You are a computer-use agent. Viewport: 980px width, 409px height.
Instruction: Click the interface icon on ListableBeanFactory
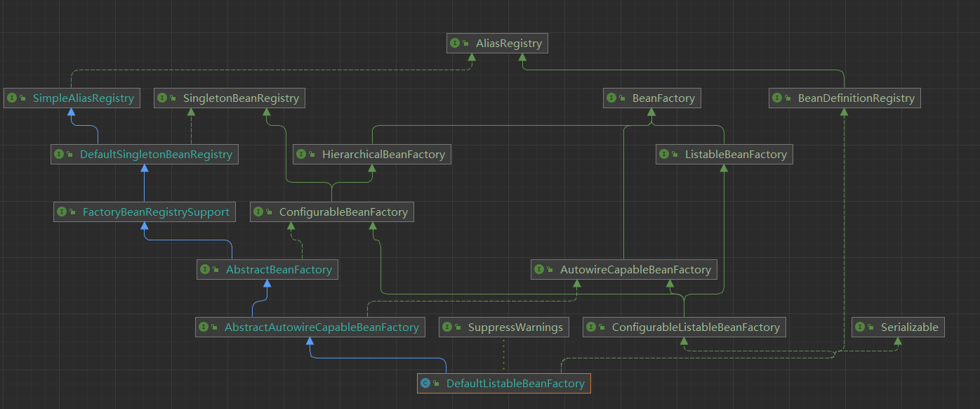click(x=664, y=154)
